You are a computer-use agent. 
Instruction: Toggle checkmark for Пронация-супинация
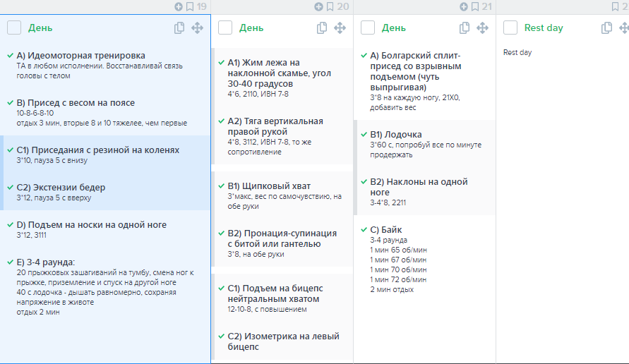(222, 233)
